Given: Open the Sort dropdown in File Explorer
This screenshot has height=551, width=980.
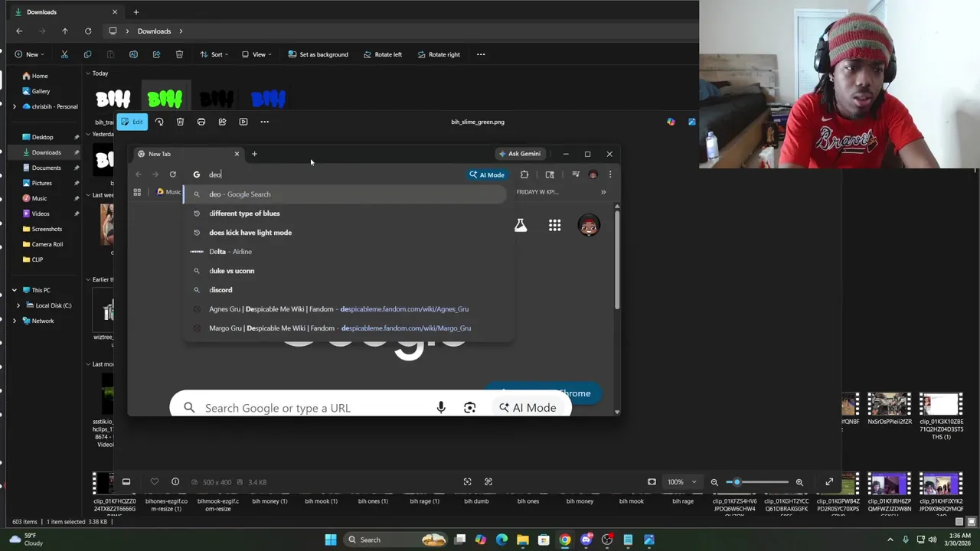Looking at the screenshot, I should [214, 54].
